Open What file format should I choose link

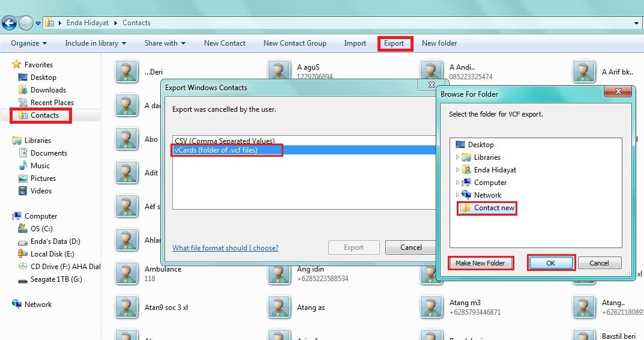225,248
